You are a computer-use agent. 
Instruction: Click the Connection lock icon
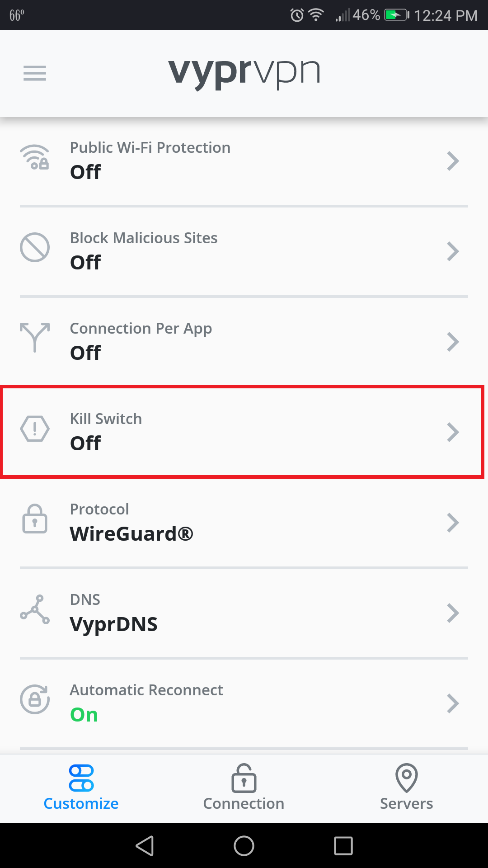244,778
